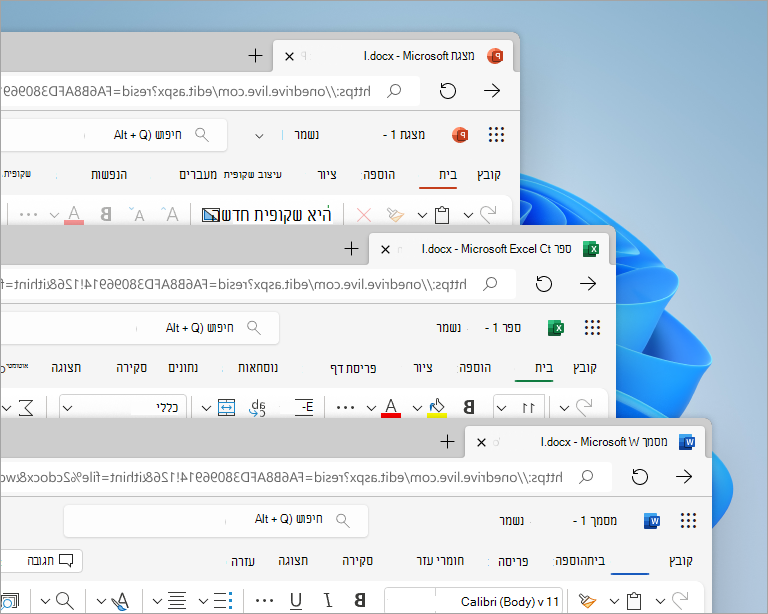The height and width of the screenshot is (614, 768).
Task: Focus חיפוש search box in Word window
Action: coord(216,520)
